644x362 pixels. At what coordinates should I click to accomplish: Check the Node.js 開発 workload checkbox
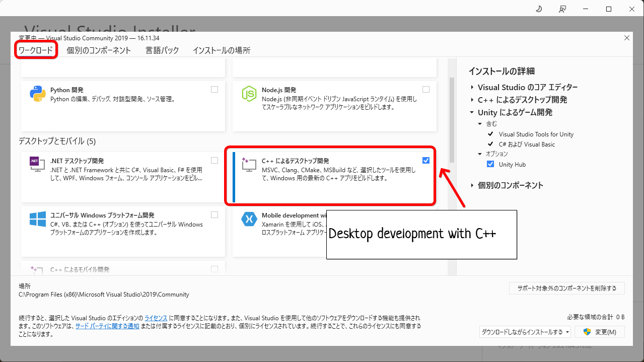pyautogui.click(x=426, y=89)
